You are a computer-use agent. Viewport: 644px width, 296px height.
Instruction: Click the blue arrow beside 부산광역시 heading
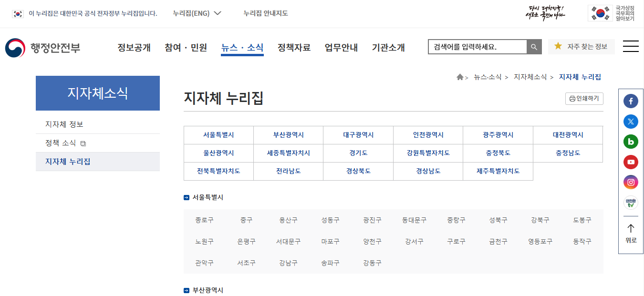tap(186, 289)
